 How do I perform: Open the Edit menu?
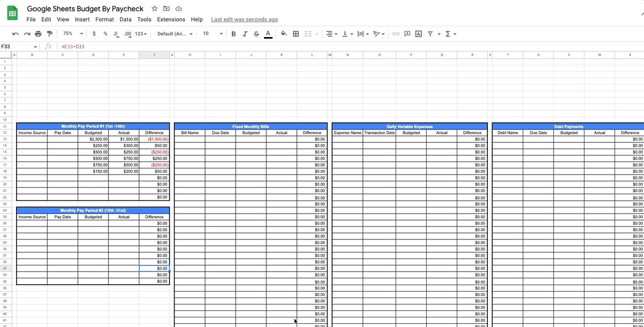[46, 19]
